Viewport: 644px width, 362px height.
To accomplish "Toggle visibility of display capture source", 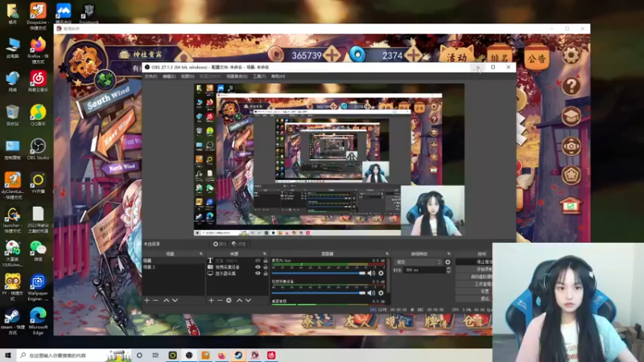I will (x=258, y=274).
